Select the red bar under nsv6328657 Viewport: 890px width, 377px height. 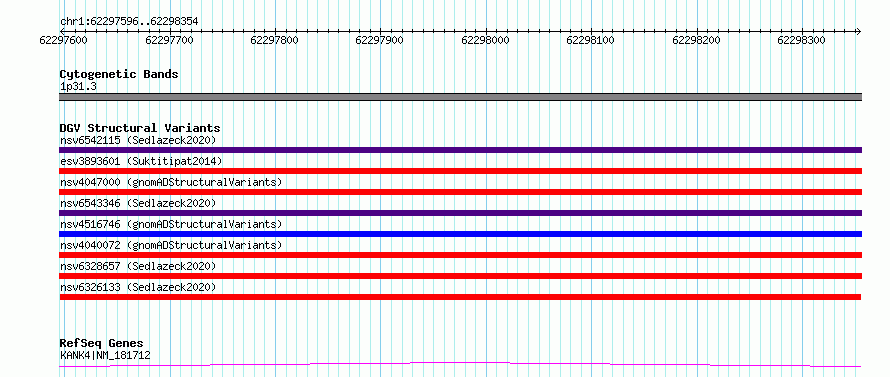(x=460, y=276)
